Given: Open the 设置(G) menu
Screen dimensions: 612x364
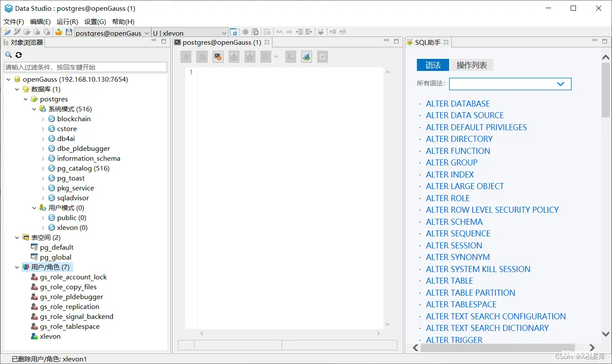Looking at the screenshot, I should click(x=95, y=21).
